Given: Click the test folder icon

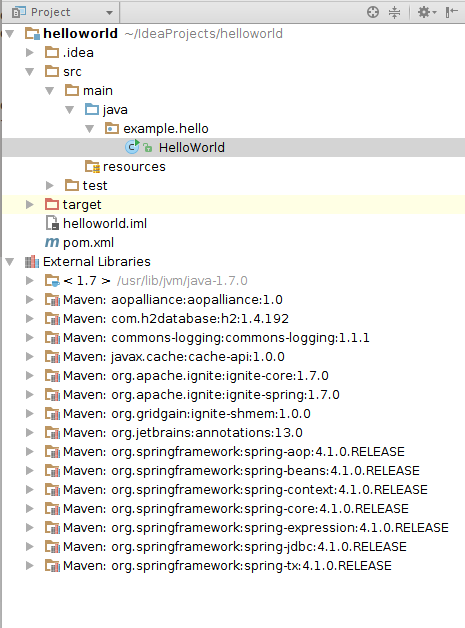Looking at the screenshot, I should click(72, 185).
